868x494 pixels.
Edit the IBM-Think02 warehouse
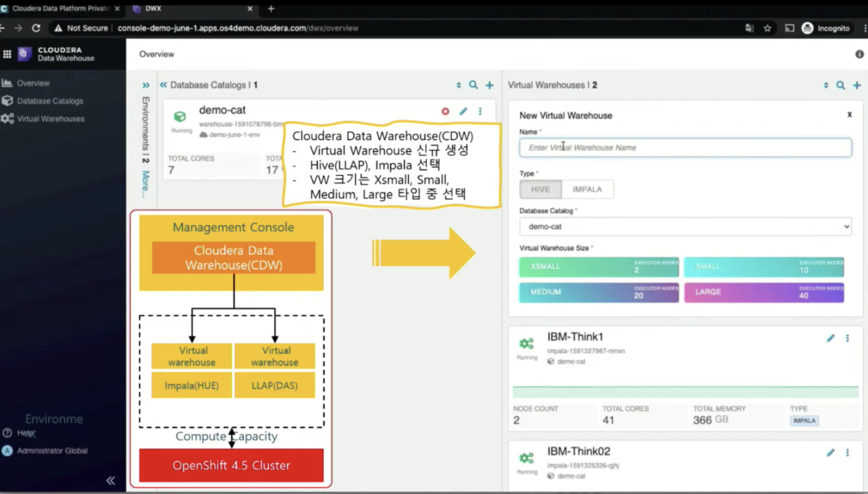(831, 453)
